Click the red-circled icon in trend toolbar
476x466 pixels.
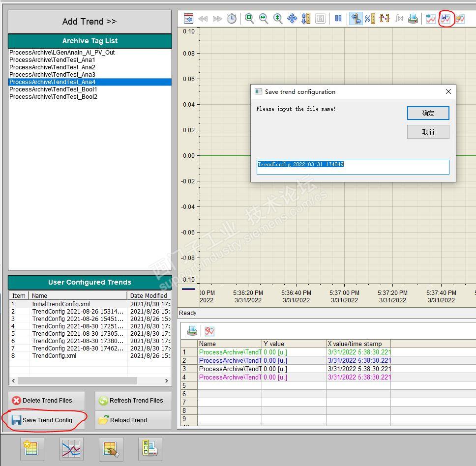point(446,19)
